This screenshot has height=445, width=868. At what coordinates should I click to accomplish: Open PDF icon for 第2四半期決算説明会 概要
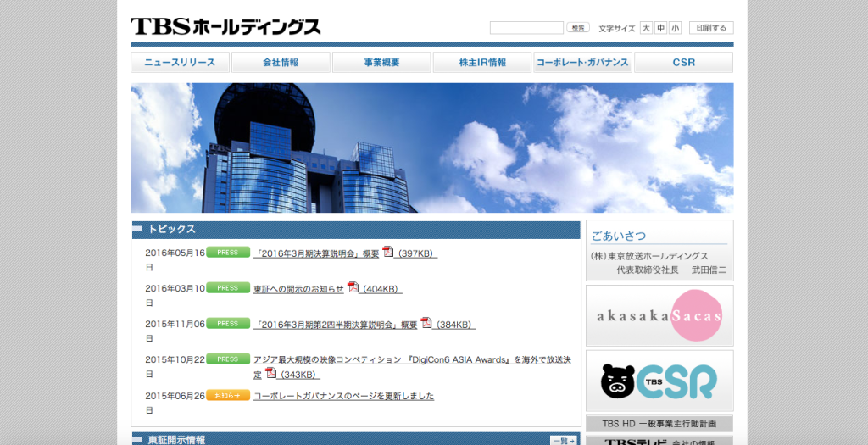coord(426,323)
